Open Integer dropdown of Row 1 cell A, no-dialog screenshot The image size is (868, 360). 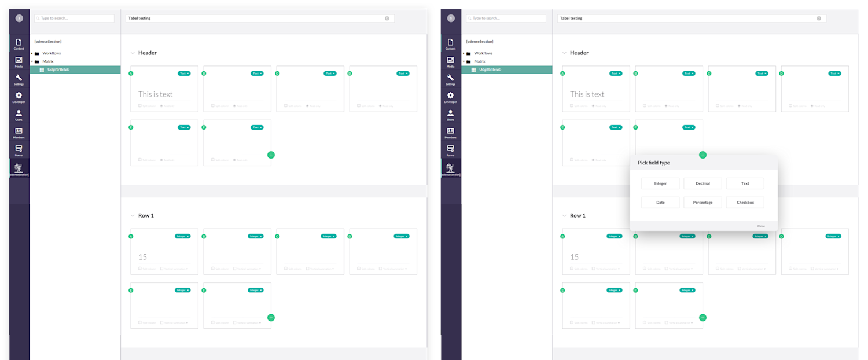(183, 236)
